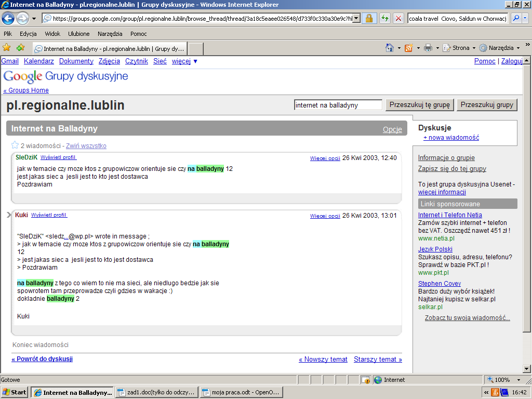Click the RSS feeds icon
The width and height of the screenshot is (532, 399).
408,48
